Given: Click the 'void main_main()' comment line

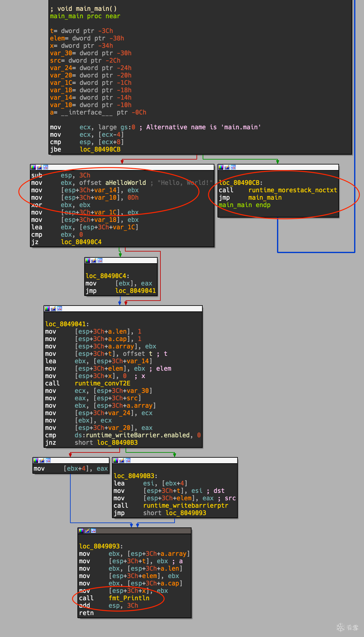Looking at the screenshot, I should [x=83, y=9].
